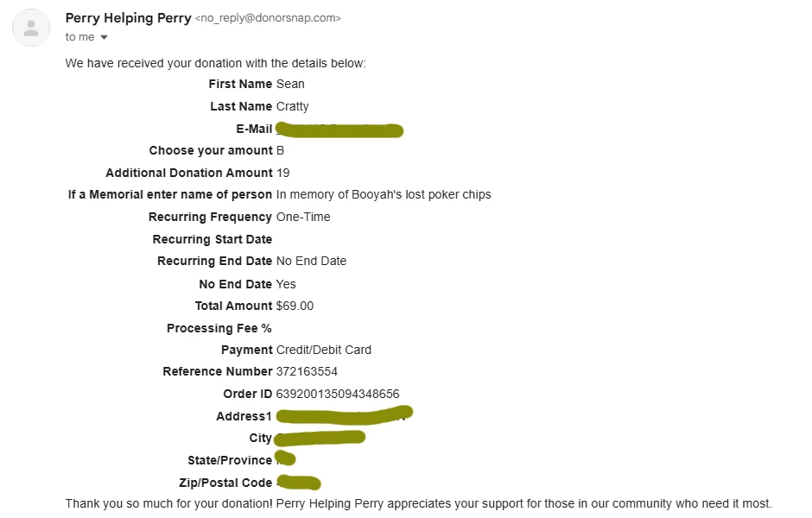This screenshot has width=812, height=518.
Task: Expand the 'to me' recipient details arrow
Action: pos(104,37)
